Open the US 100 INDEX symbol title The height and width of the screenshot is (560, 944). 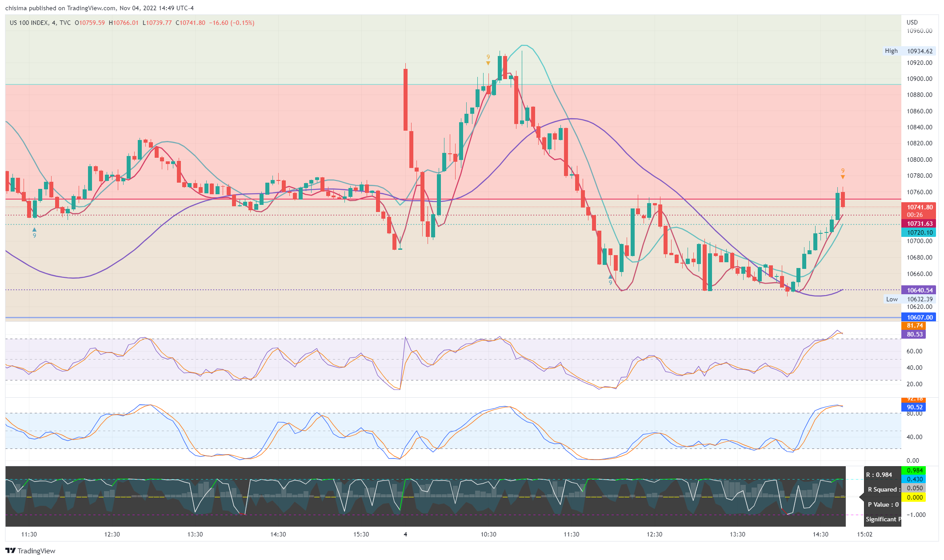point(29,23)
